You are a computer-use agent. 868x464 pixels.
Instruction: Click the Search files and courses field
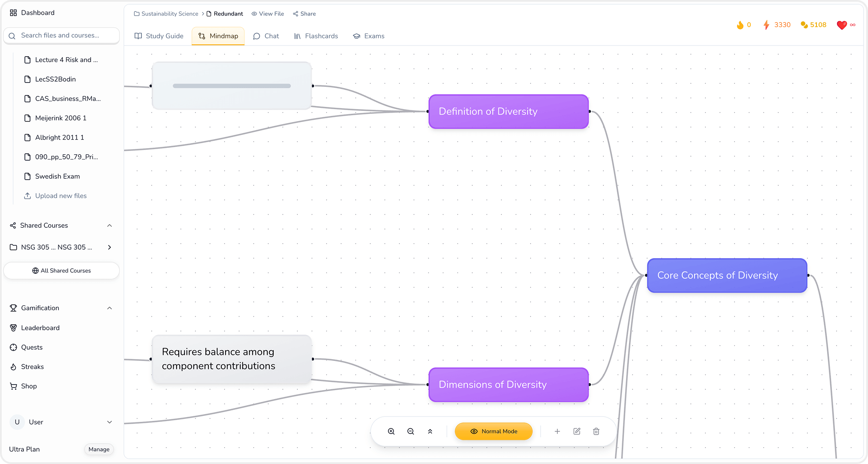(x=61, y=36)
